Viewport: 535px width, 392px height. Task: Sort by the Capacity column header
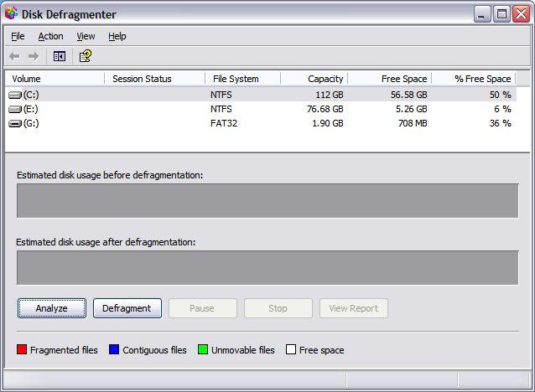pos(313,79)
